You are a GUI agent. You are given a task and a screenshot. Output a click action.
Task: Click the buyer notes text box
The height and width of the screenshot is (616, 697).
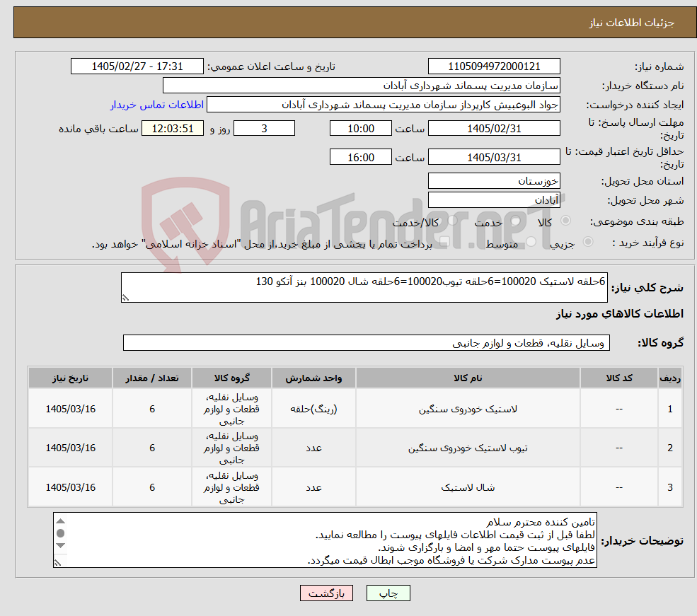pos(325,540)
